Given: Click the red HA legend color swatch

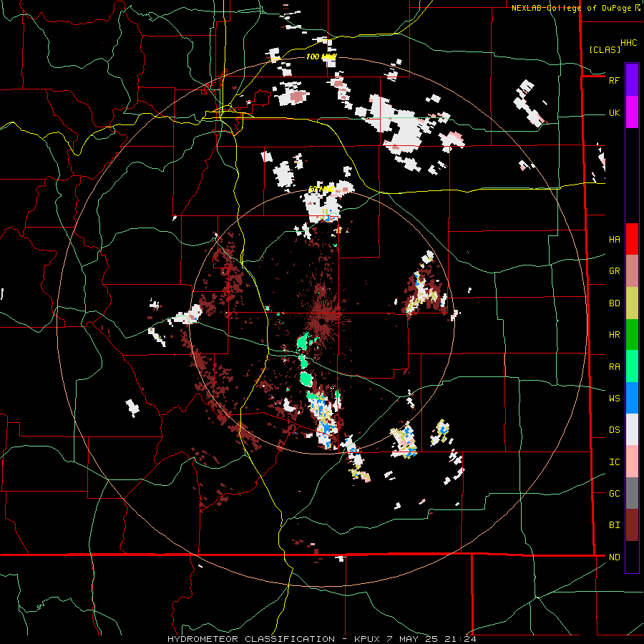Looking at the screenshot, I should click(632, 239).
